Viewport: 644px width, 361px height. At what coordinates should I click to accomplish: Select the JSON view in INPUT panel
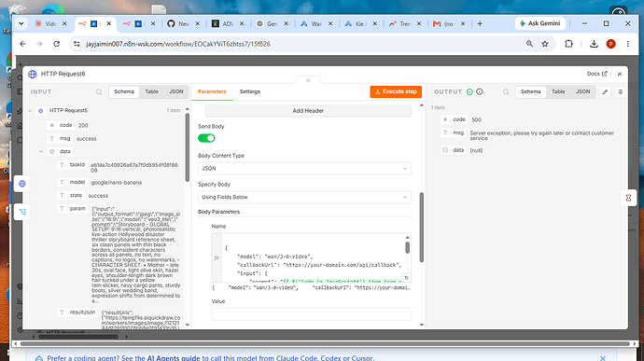(176, 91)
